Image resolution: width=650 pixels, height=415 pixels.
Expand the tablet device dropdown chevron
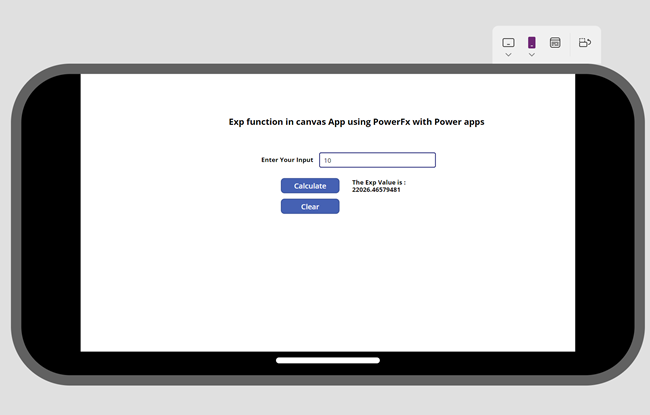pos(508,55)
